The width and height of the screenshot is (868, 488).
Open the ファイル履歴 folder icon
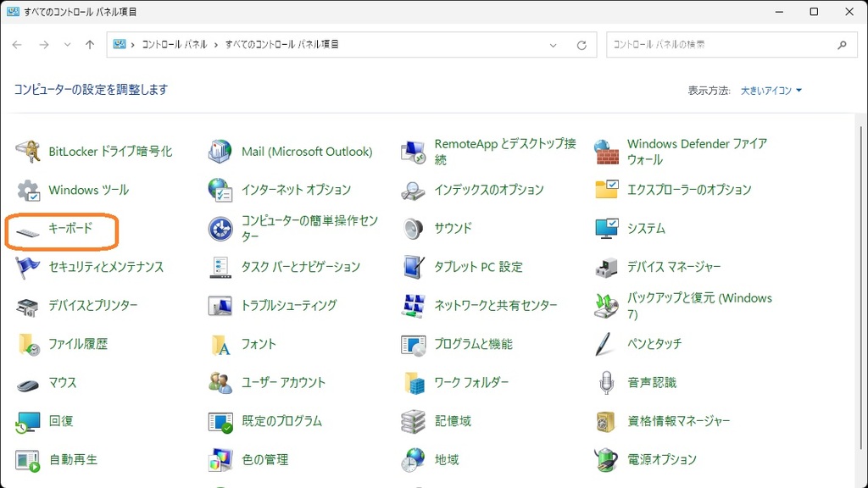coord(28,344)
